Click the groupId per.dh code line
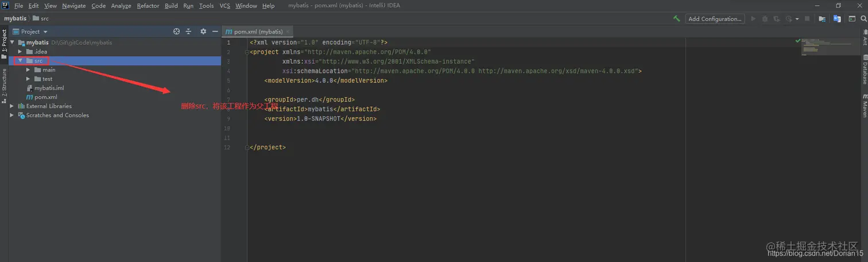Screen dimensions: 868x262 click(x=309, y=99)
